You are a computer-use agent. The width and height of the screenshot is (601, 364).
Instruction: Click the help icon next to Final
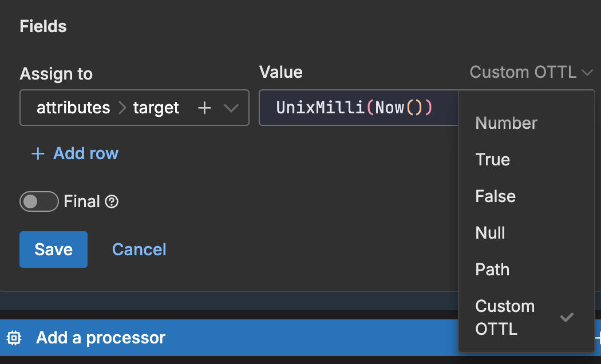112,201
